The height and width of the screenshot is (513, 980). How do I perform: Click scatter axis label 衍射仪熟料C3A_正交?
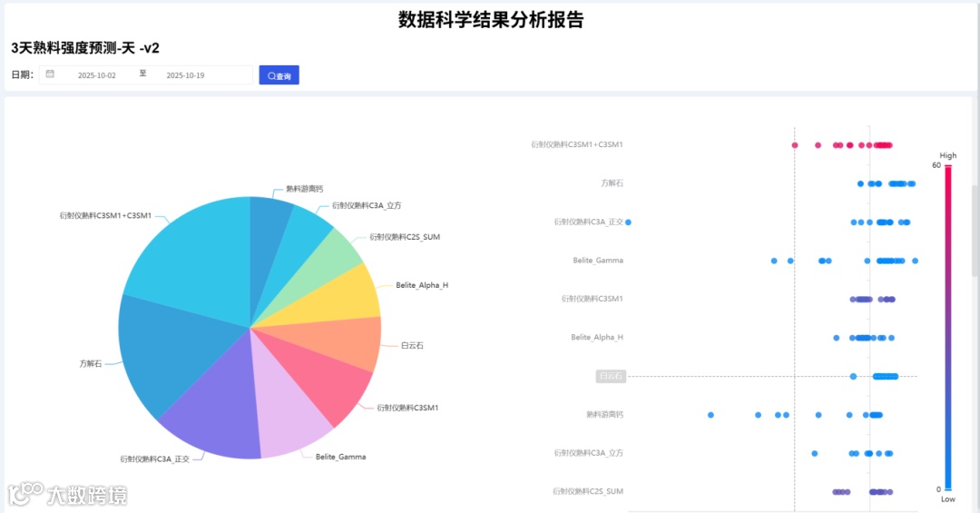[x=588, y=222]
